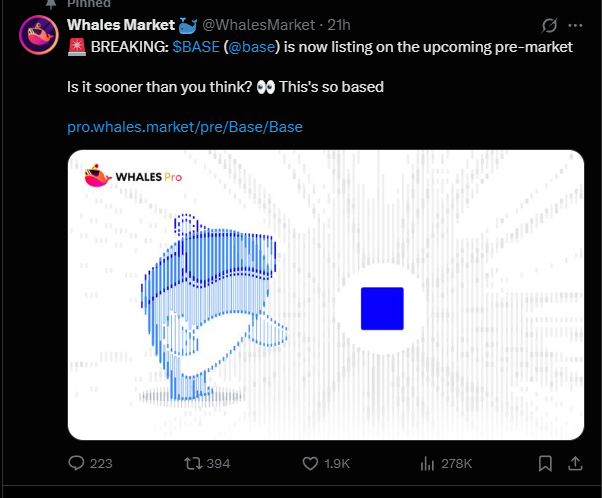Open the @base mention

252,47
